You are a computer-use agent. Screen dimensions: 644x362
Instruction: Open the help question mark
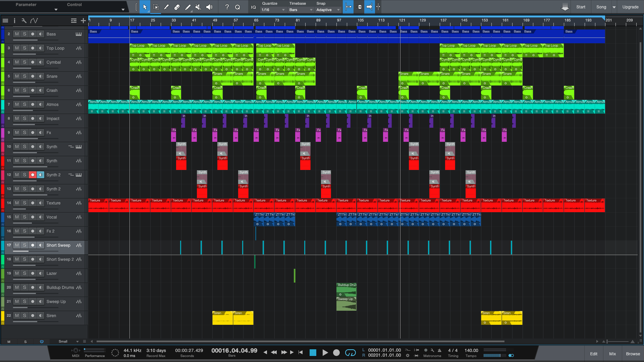(x=227, y=7)
